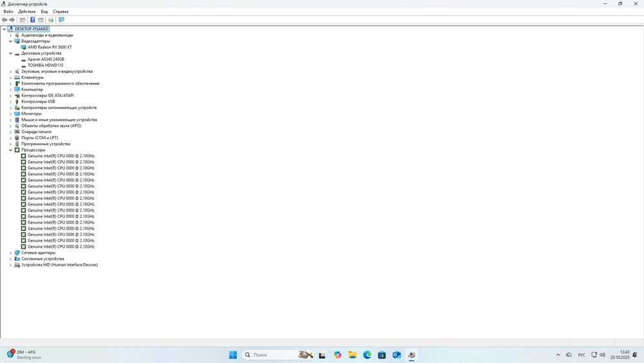Collapse the DESKTOP-FISAKKD root node arrow
Viewport: 644px width, 363px height.
tap(4, 29)
